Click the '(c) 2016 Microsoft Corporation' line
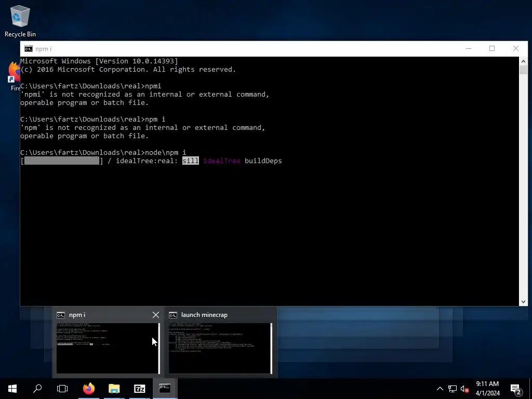Screen dimensions: 532x399 (128, 69)
